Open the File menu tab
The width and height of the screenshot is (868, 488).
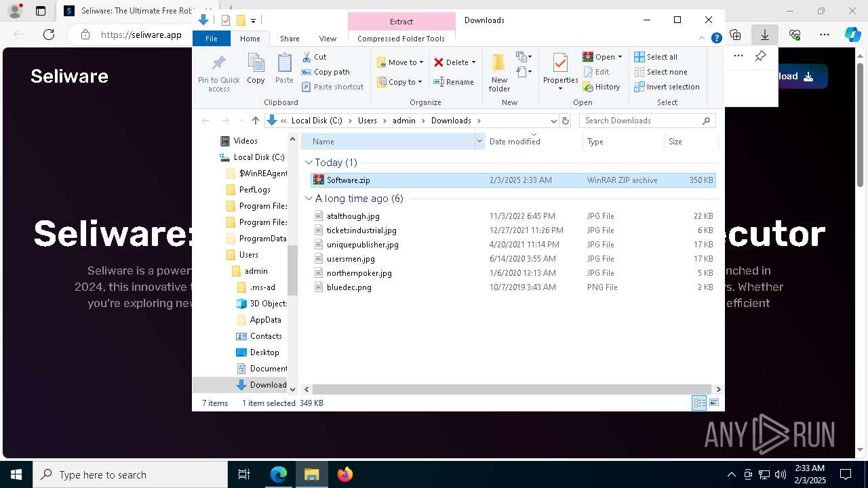point(212,39)
